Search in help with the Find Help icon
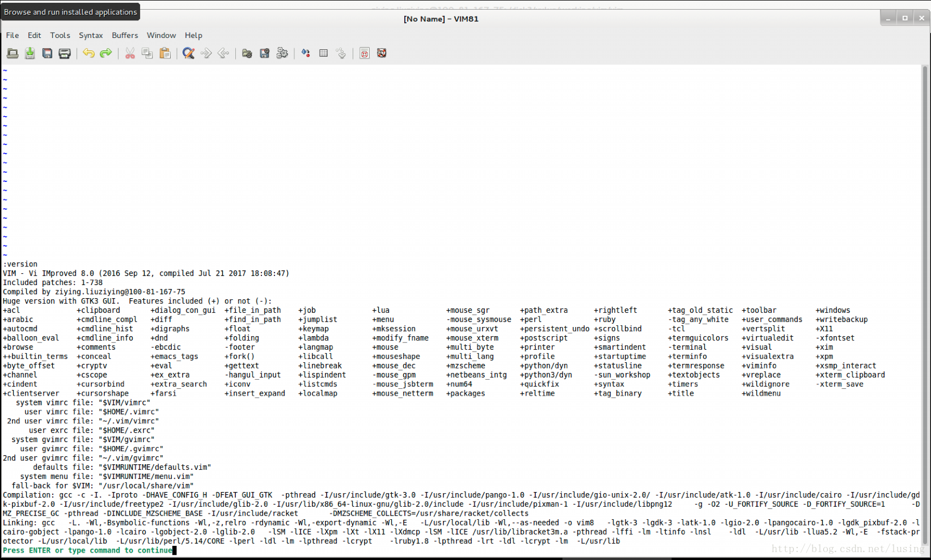Image resolution: width=931 pixels, height=560 pixels. (382, 53)
